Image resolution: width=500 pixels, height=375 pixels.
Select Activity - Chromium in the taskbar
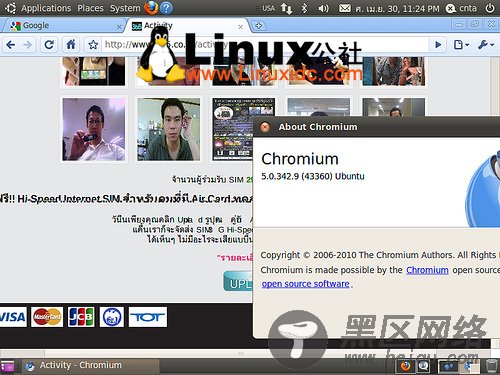[90, 366]
